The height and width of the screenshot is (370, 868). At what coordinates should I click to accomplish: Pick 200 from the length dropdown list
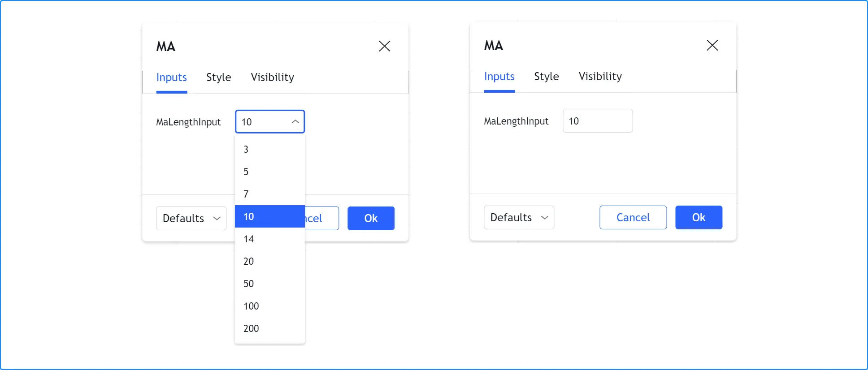pos(269,328)
